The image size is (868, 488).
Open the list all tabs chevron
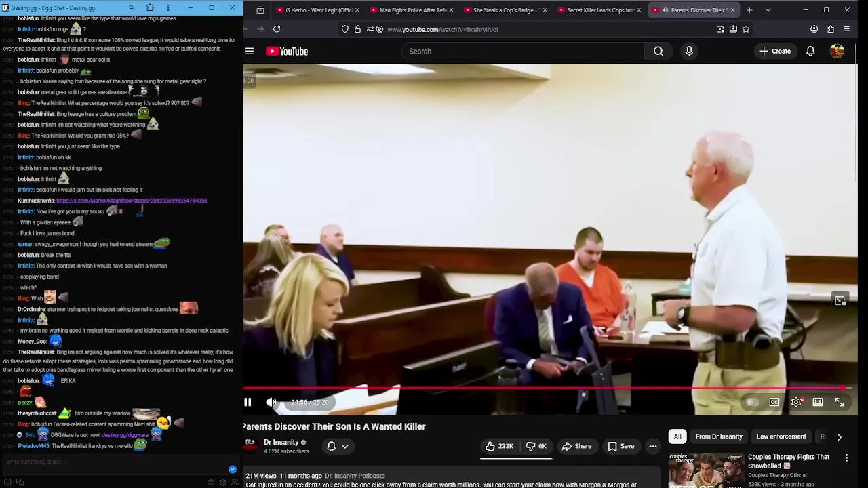[768, 10]
